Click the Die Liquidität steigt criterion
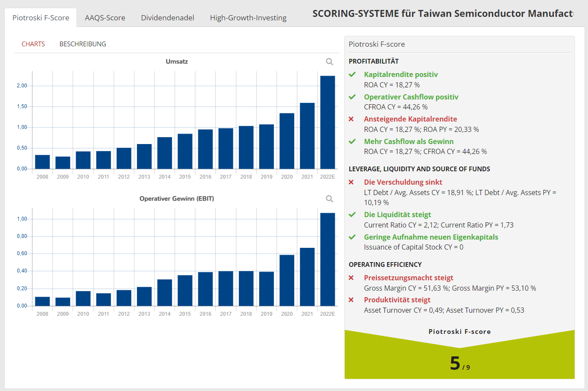The image size is (588, 391). click(397, 215)
